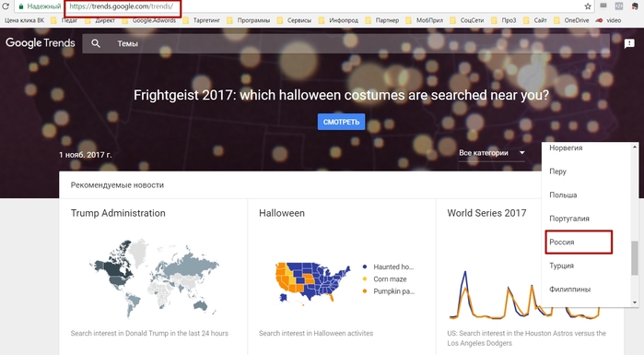Click the country list scroll down arrow

pos(635,302)
